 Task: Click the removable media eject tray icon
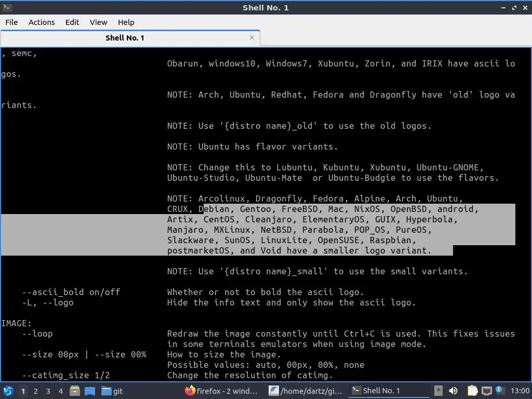[x=438, y=391]
